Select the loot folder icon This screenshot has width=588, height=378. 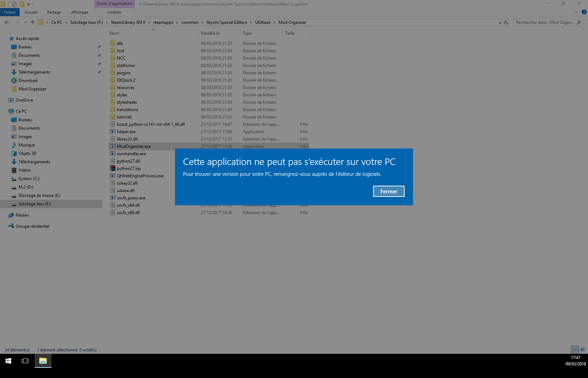coord(113,51)
